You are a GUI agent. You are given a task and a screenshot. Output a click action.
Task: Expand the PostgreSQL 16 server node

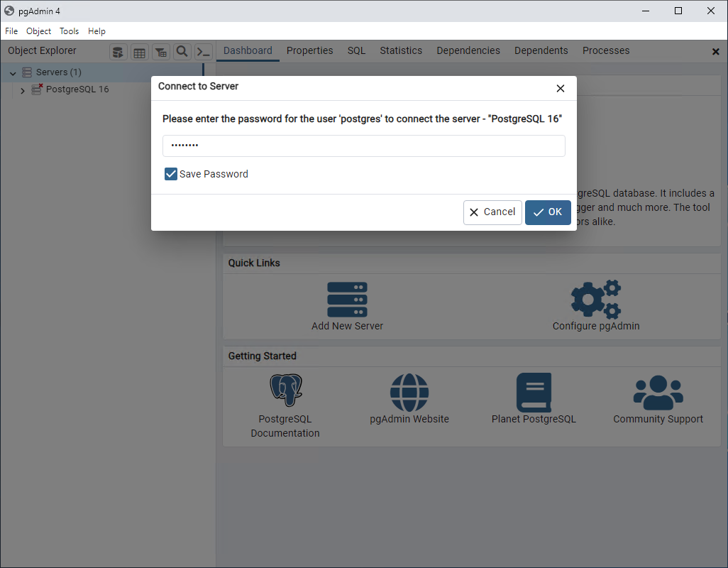pos(22,90)
